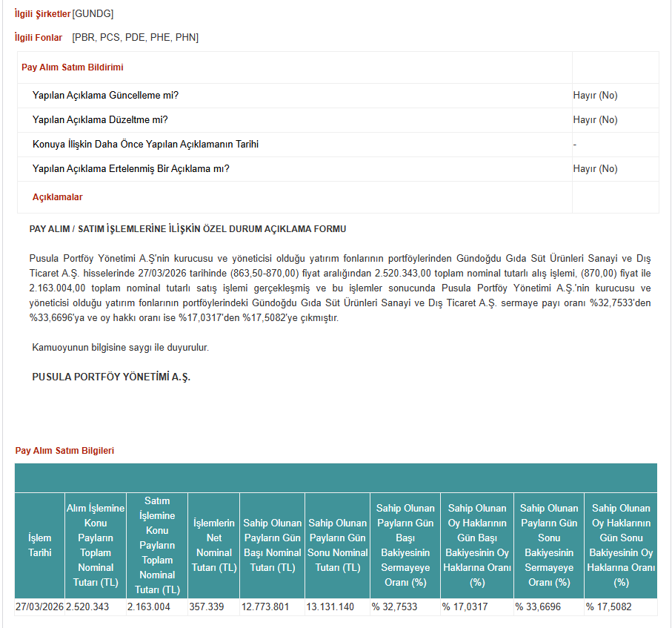Click the Pay Alım Satım Bildirimi heading
This screenshot has height=628, width=672.
point(73,67)
